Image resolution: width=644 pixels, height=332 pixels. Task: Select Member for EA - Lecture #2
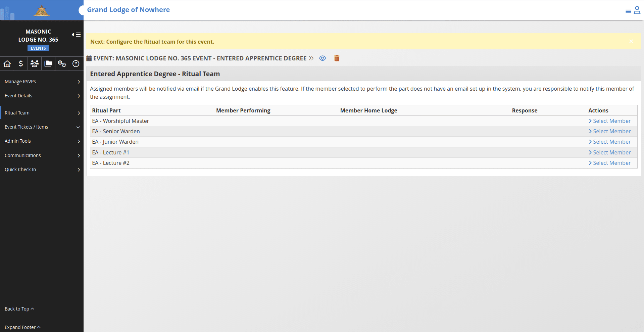tap(610, 163)
